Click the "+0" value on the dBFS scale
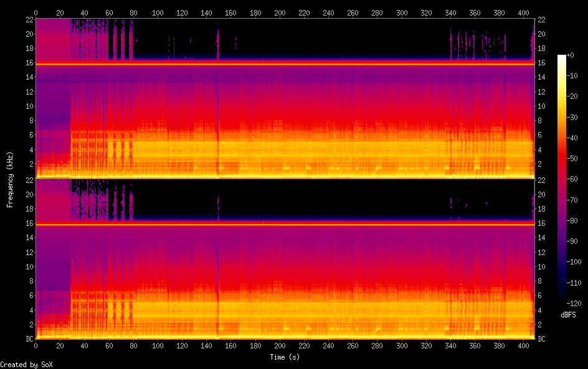Screen dimensions: 588x369 (570, 55)
